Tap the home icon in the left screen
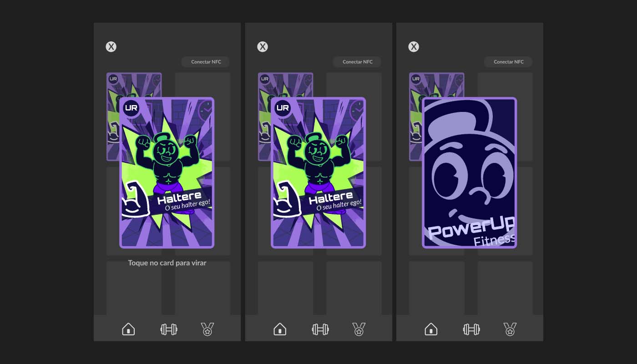Screen dimensions: 637x364 click(x=128, y=329)
